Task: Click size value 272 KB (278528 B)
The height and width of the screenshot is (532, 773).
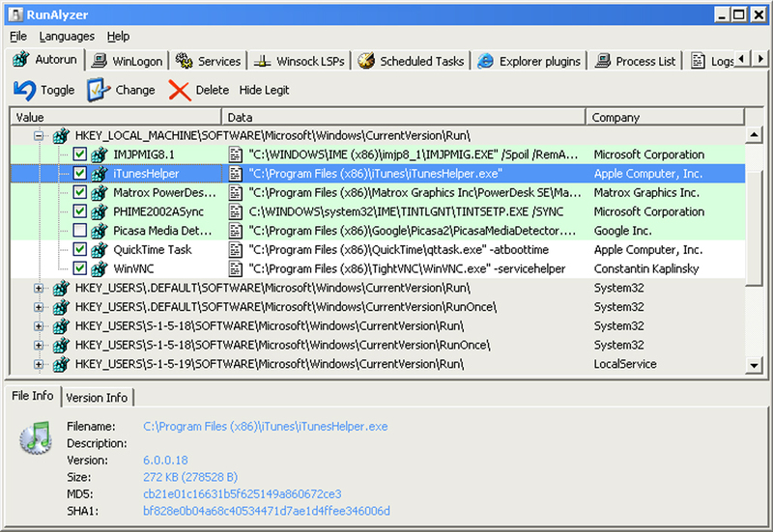Action: 190,477
